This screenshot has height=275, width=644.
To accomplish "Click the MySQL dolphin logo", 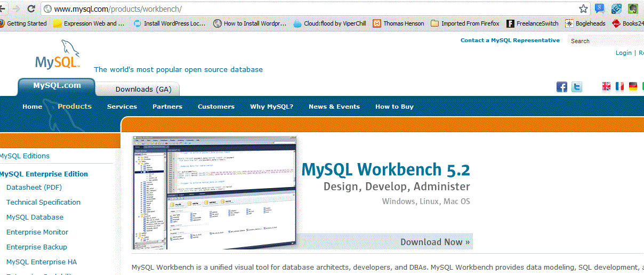I will 58,54.
